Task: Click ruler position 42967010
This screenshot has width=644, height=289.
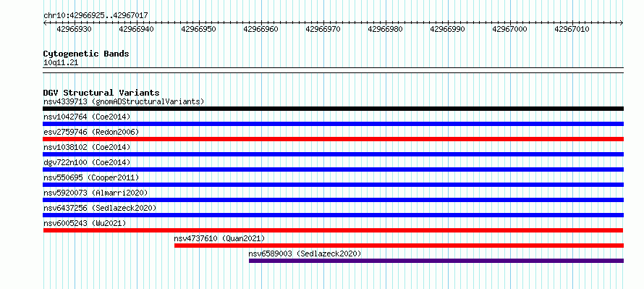Action: (x=572, y=29)
